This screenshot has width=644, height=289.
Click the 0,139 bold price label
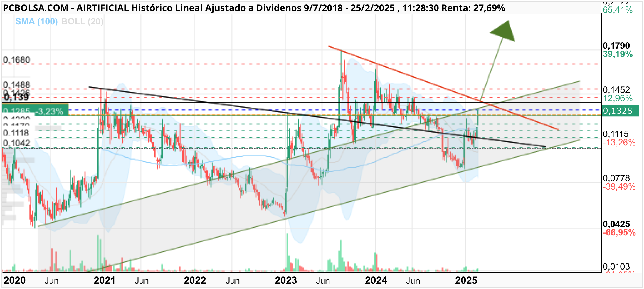click(16, 97)
